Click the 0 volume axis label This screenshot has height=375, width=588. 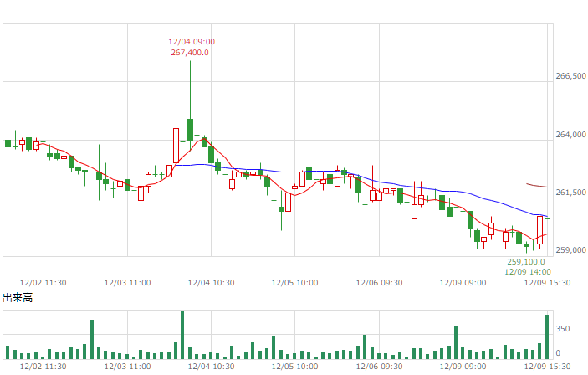558,353
